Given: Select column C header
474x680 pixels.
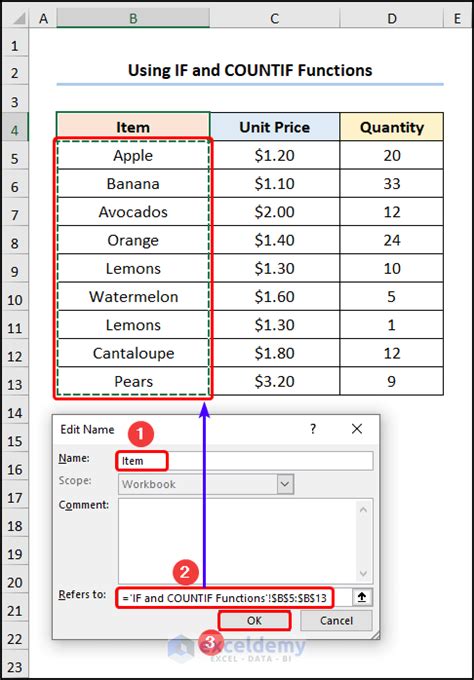Looking at the screenshot, I should (275, 18).
